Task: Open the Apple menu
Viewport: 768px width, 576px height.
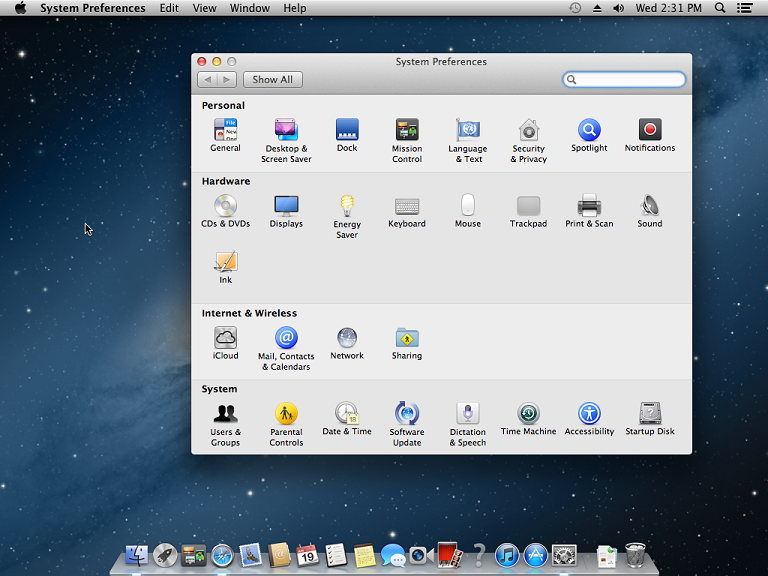Action: 20,8
